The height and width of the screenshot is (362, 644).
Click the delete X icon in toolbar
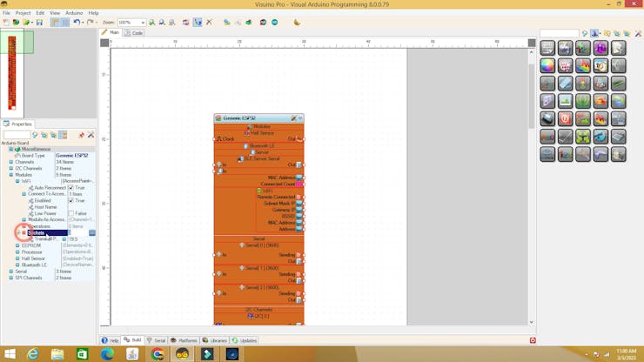[x=209, y=23]
